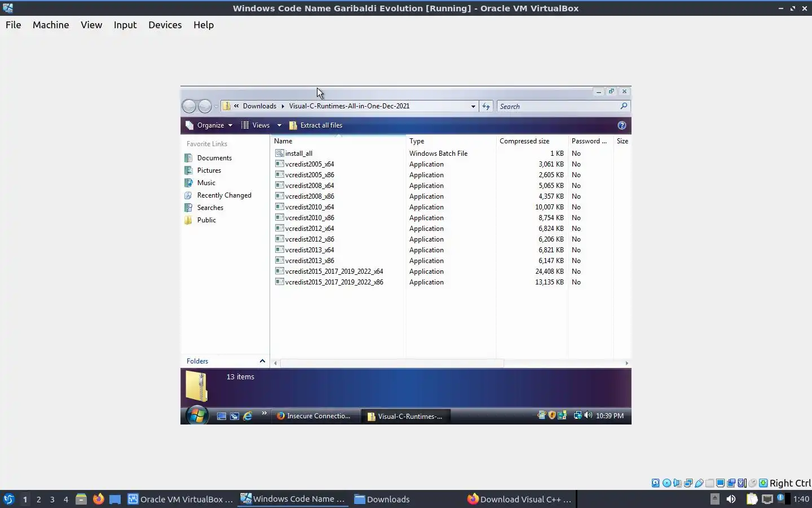Click host panel Firefox launcher icon

pos(98,499)
